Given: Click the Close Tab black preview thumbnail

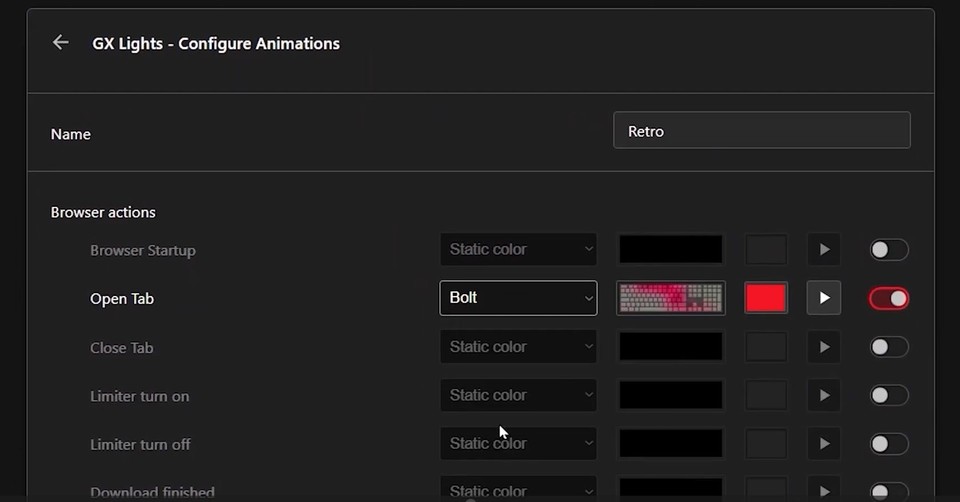Looking at the screenshot, I should (x=671, y=347).
